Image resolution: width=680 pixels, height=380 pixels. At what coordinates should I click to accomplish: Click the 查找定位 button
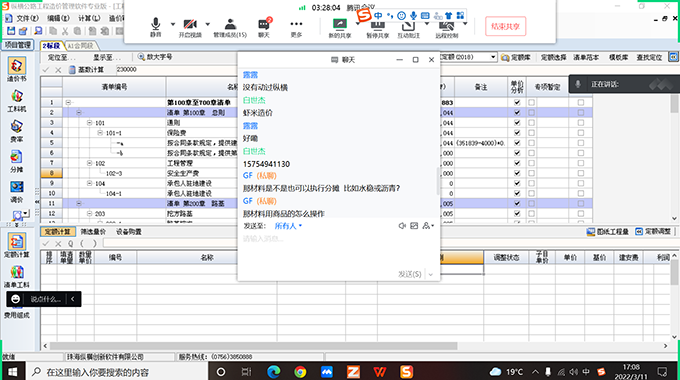coord(649,57)
